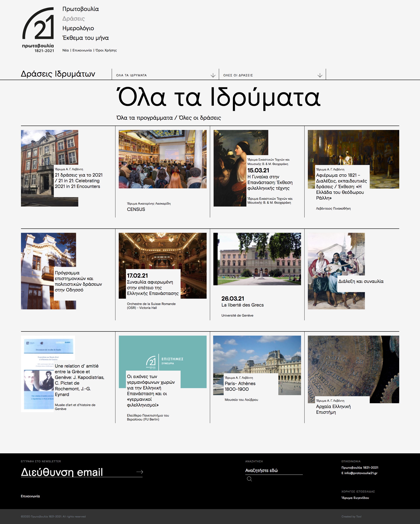Click the Νέα link in header
The width and height of the screenshot is (420, 524).
coord(66,50)
